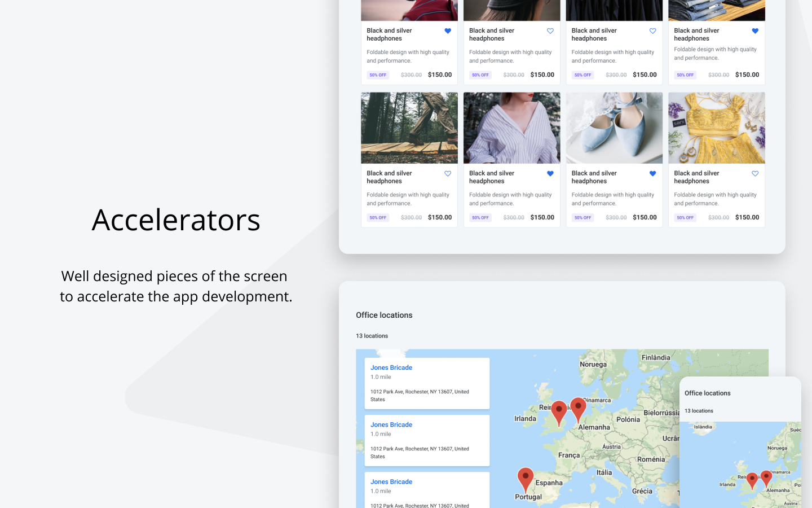812x508 pixels.
Task: Click the 13 locations label
Action: coord(372,335)
